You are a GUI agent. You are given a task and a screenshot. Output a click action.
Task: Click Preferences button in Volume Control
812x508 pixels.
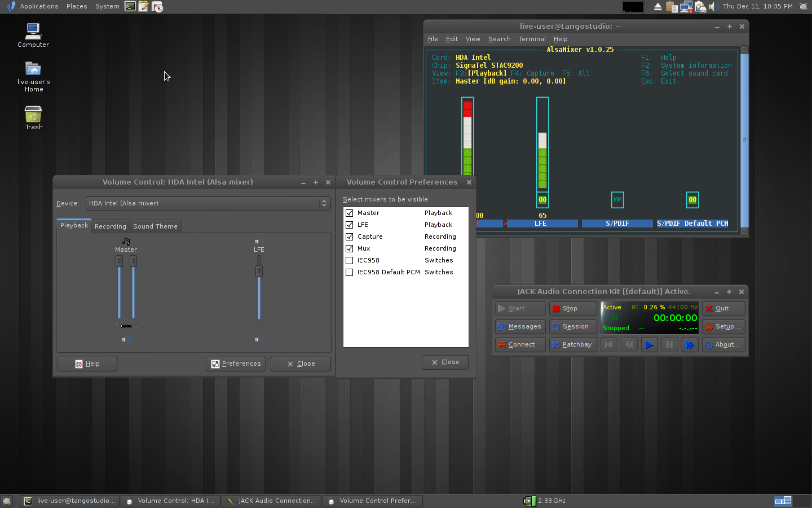(236, 364)
